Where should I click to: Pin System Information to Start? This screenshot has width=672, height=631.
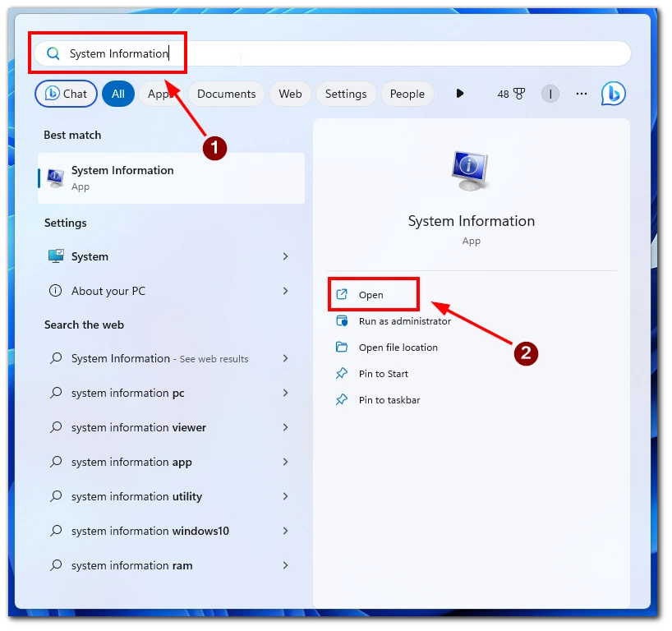pos(384,374)
